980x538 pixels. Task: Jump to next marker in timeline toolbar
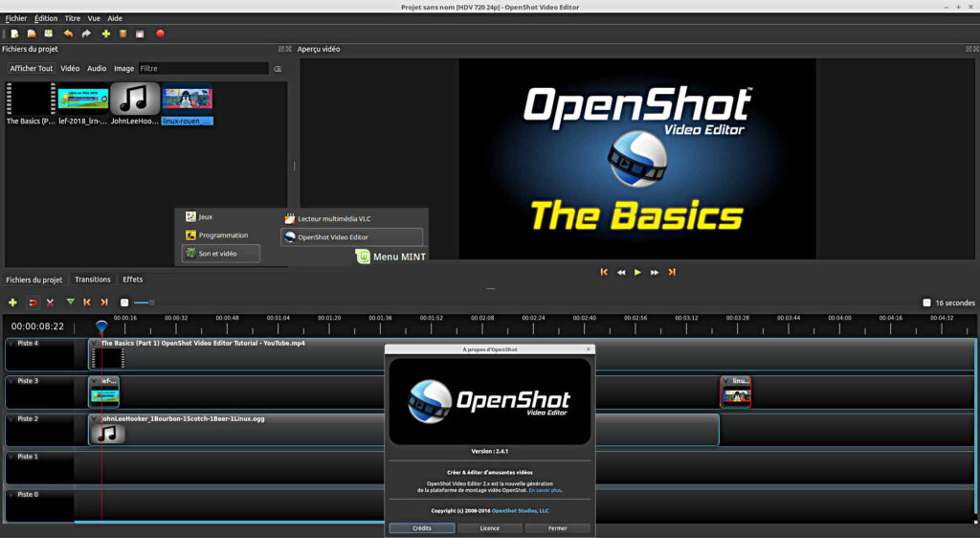104,303
